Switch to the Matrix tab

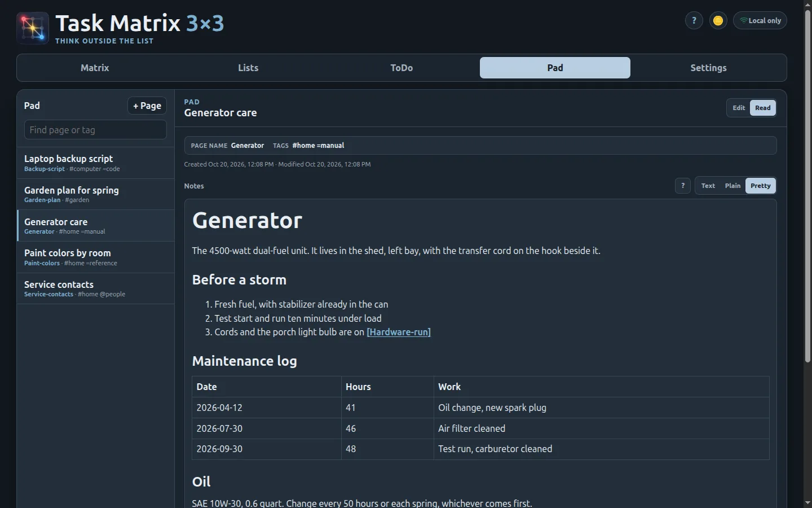point(95,68)
